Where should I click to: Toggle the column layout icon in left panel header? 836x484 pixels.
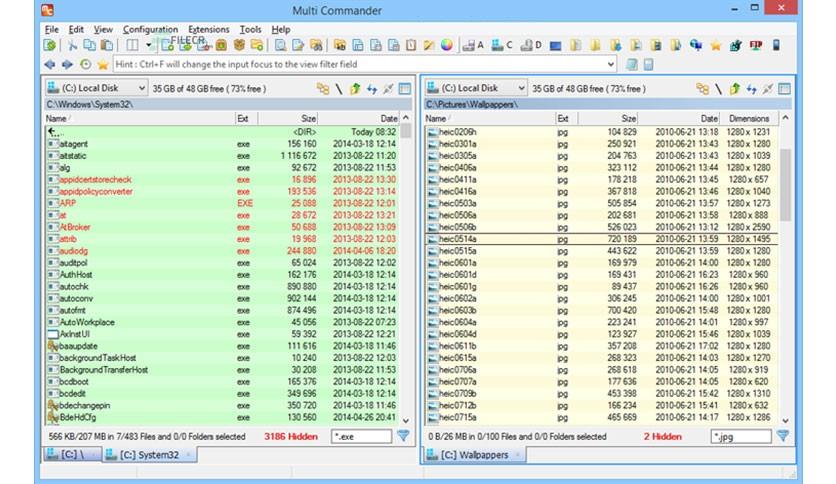(x=405, y=88)
